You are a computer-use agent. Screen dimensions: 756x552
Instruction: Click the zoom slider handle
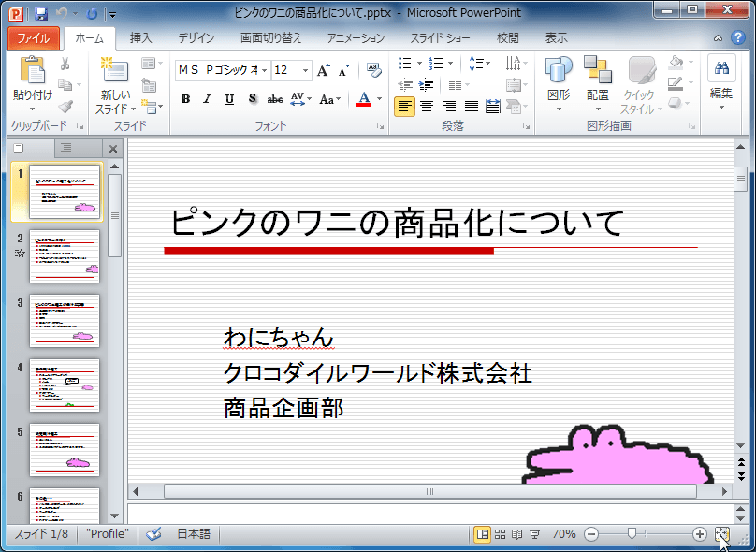[x=632, y=533]
